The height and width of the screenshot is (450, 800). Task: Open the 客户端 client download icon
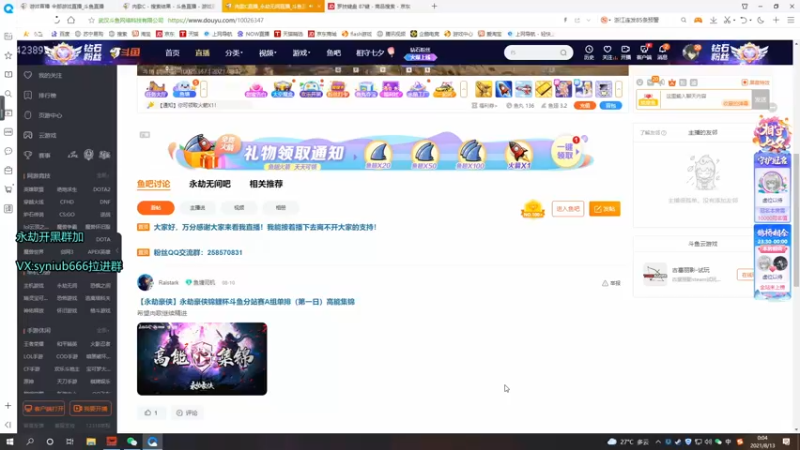pos(644,52)
